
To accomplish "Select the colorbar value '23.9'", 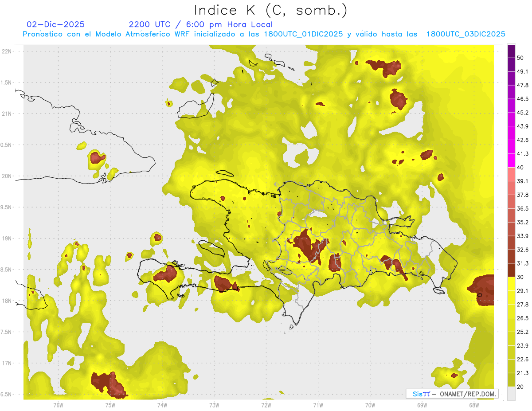I will [523, 345].
